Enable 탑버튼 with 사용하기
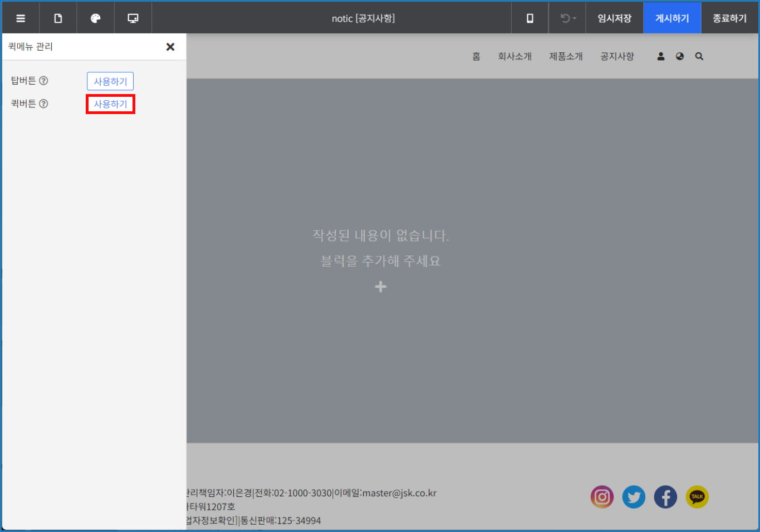This screenshot has height=532, width=760. click(110, 81)
